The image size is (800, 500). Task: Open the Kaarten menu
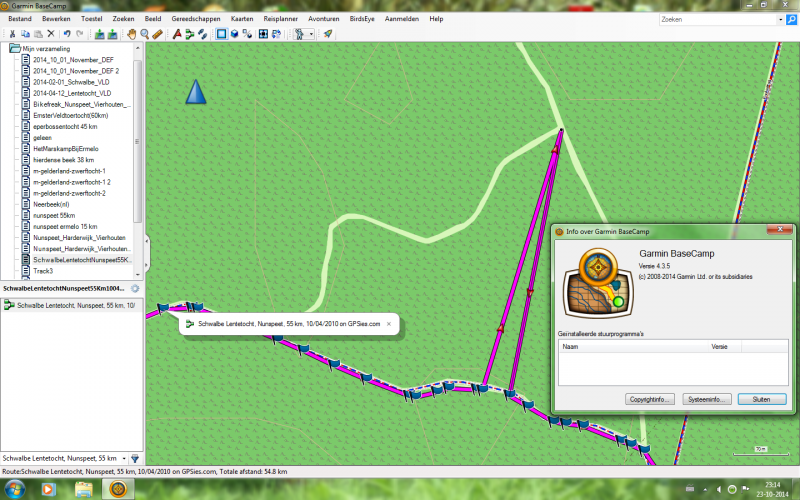(x=242, y=19)
